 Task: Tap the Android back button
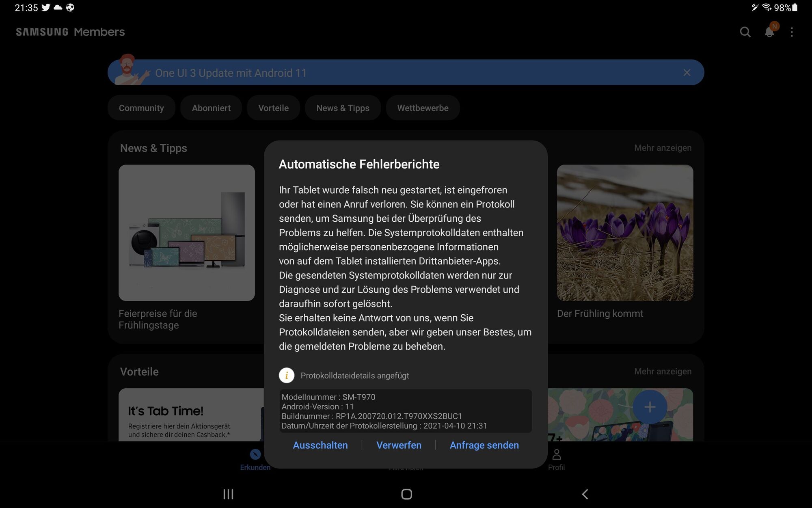(x=585, y=494)
